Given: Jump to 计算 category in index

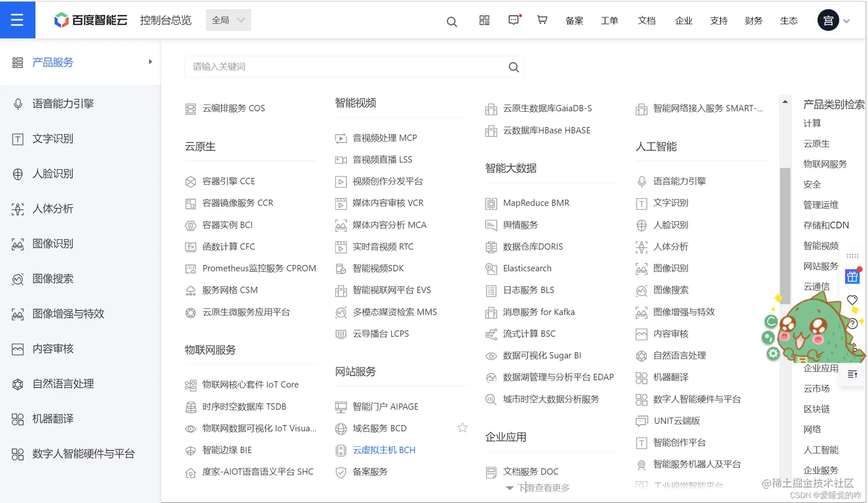Looking at the screenshot, I should click(812, 123).
